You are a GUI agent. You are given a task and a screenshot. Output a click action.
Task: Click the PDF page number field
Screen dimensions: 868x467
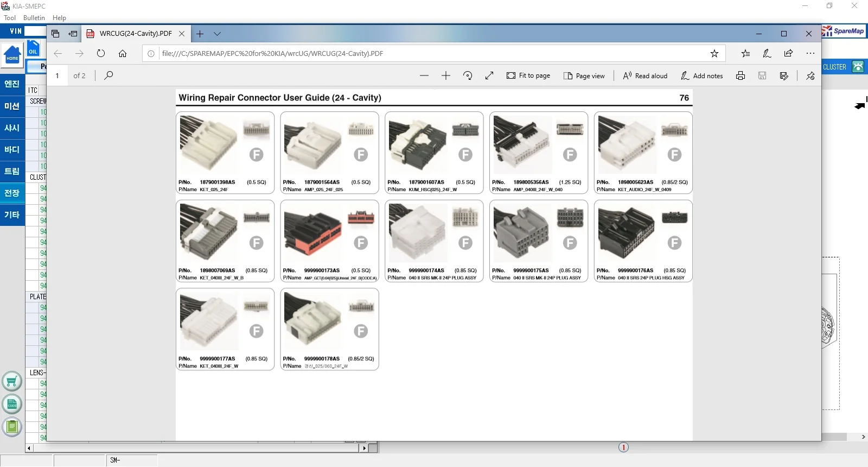point(58,75)
